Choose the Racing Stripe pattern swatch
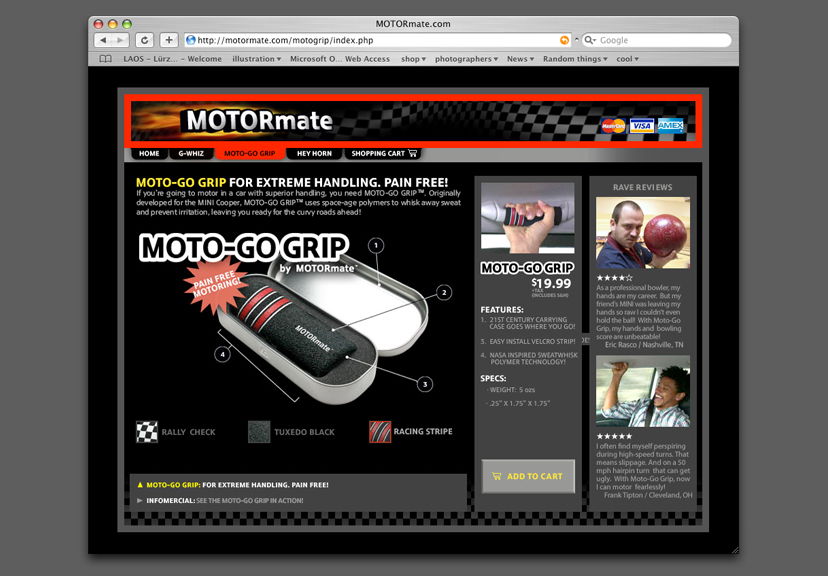This screenshot has height=576, width=828. tap(380, 432)
